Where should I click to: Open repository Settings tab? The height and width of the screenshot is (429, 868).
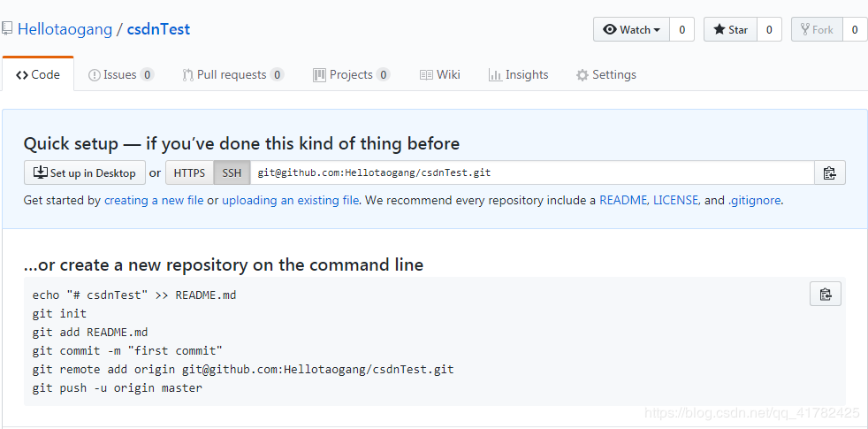605,74
